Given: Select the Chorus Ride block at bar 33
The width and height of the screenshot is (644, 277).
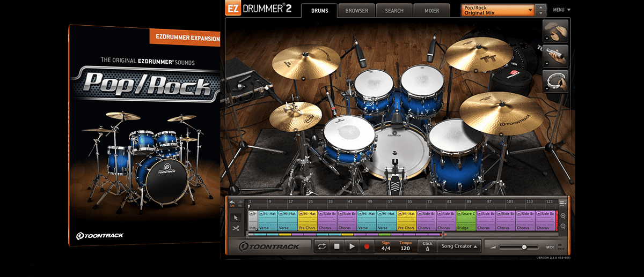Looking at the screenshot, I should 327,220.
